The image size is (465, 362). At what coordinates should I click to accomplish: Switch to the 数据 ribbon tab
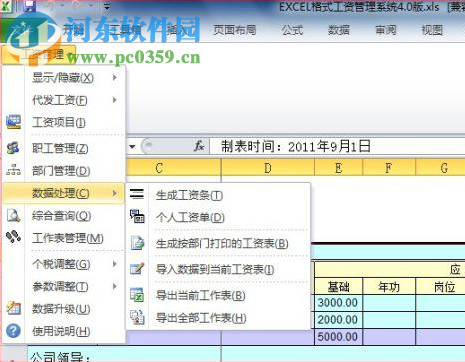click(339, 30)
